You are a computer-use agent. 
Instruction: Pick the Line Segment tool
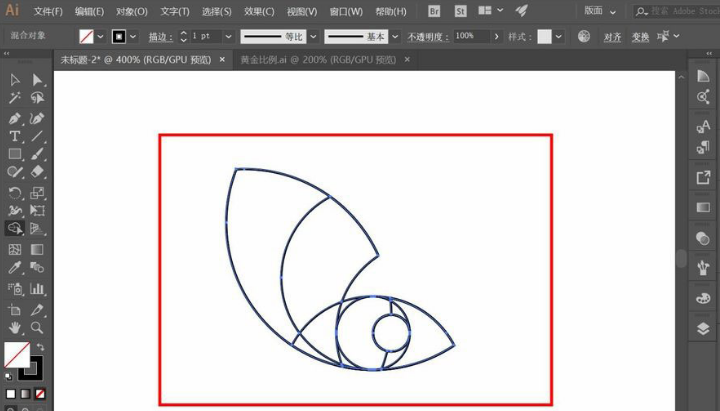click(x=37, y=136)
